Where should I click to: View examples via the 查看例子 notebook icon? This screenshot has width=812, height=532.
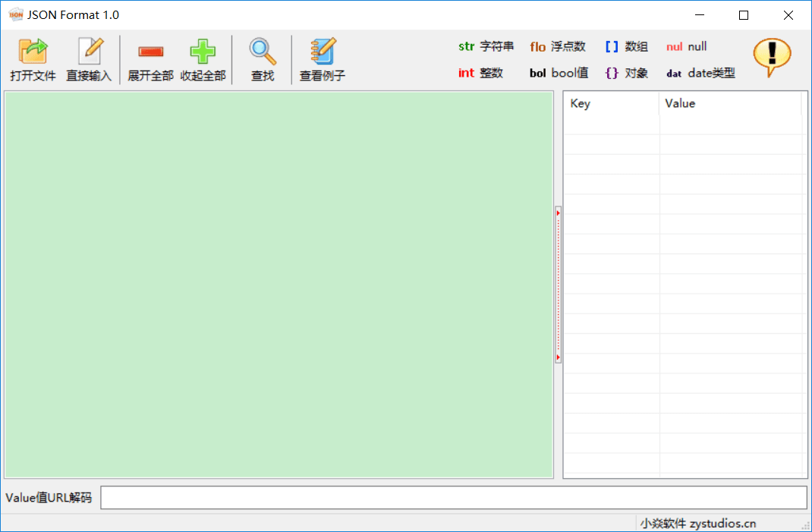coord(323,59)
